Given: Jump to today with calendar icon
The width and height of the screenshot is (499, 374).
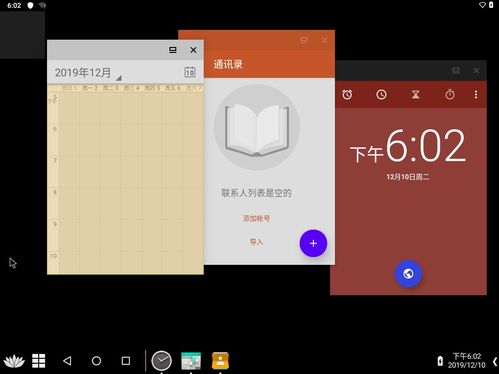Looking at the screenshot, I should 190,72.
